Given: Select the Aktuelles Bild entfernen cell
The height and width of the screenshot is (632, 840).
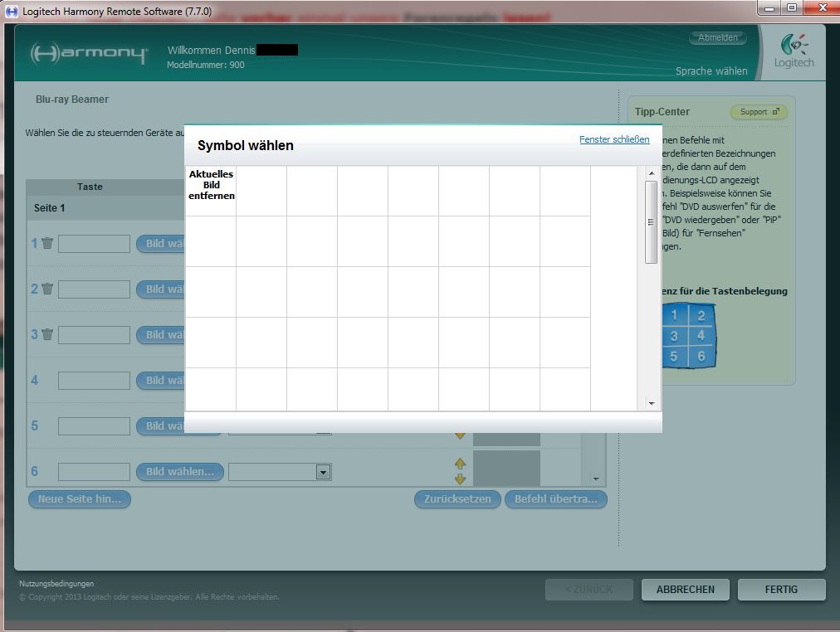Looking at the screenshot, I should pyautogui.click(x=211, y=191).
